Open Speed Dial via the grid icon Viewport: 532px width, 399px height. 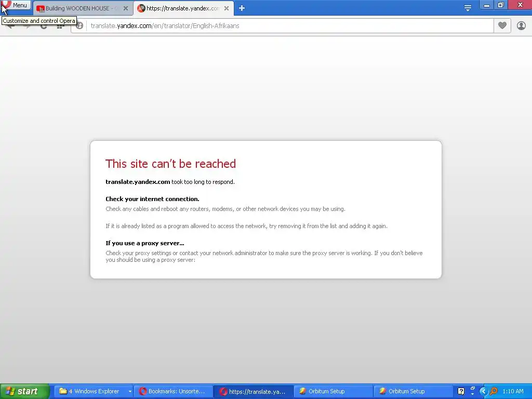pyautogui.click(x=60, y=26)
